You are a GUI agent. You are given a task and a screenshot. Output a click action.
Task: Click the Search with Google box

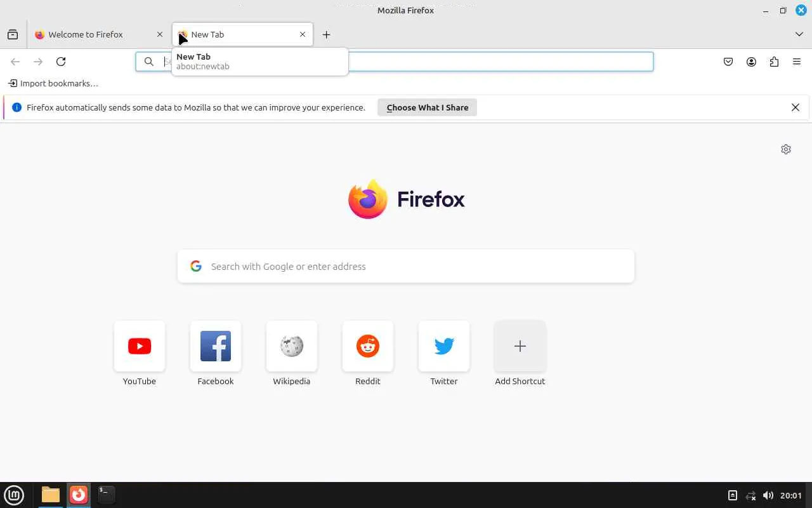(x=406, y=266)
